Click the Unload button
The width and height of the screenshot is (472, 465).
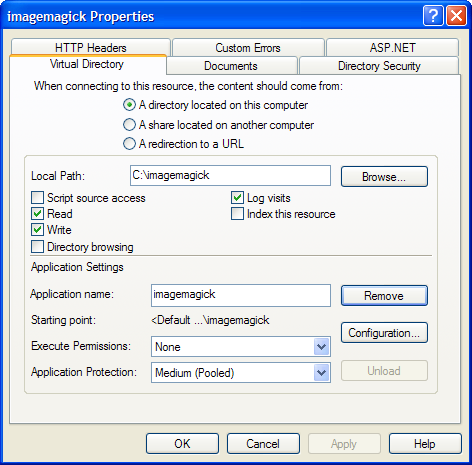(x=384, y=370)
